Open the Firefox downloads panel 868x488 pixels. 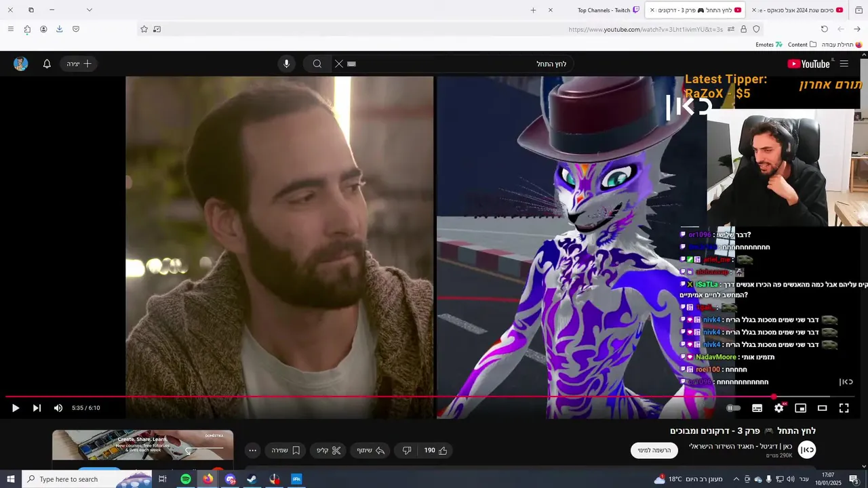[x=60, y=29]
